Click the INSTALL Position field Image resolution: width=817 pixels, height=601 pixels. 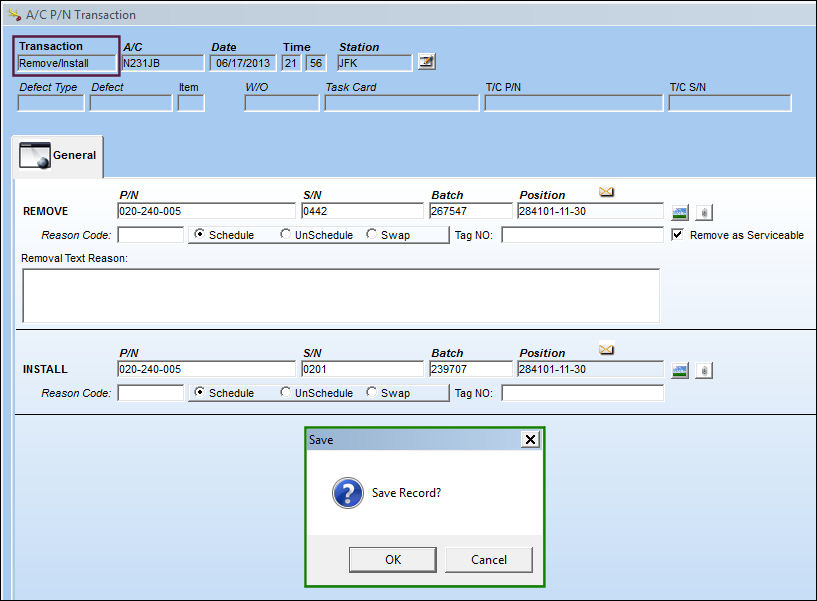point(590,369)
